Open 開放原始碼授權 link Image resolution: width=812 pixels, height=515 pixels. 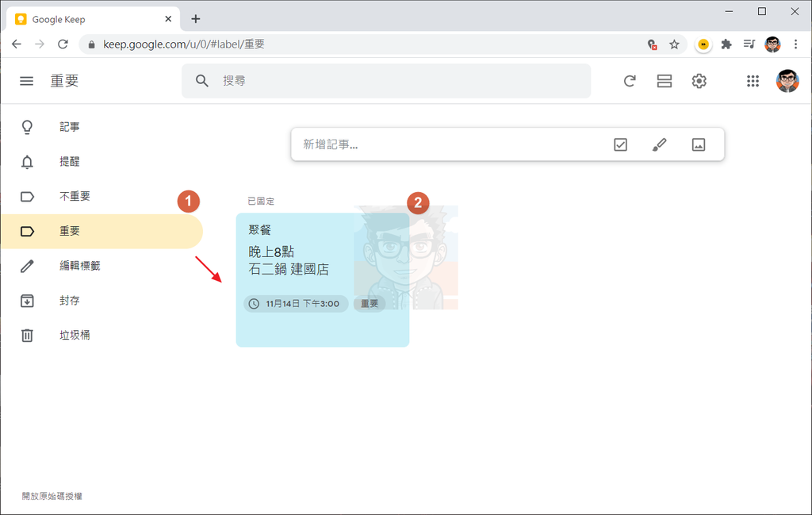point(52,496)
